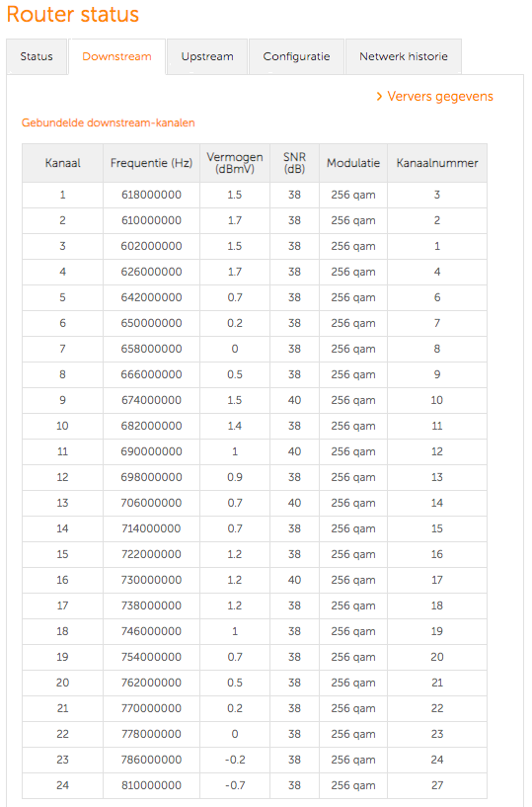Image resolution: width=532 pixels, height=807 pixels.
Task: Click the Kanaalnummer column header
Action: 437,163
